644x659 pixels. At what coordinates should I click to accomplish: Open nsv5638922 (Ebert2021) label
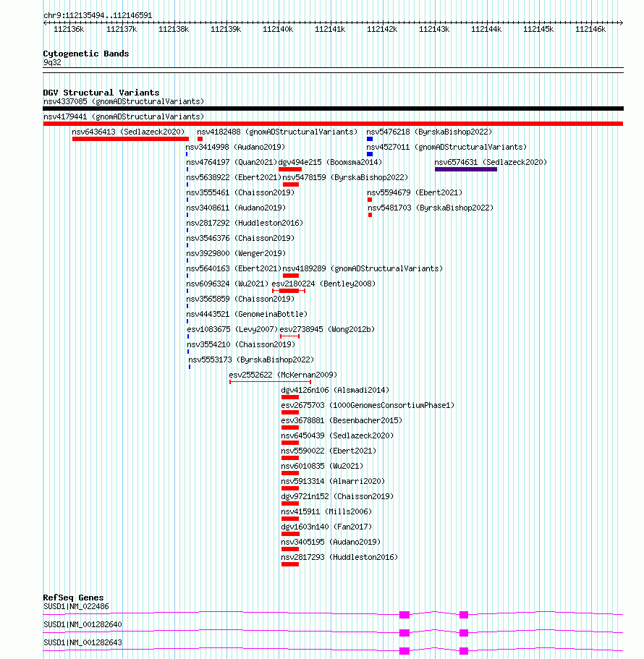(234, 177)
